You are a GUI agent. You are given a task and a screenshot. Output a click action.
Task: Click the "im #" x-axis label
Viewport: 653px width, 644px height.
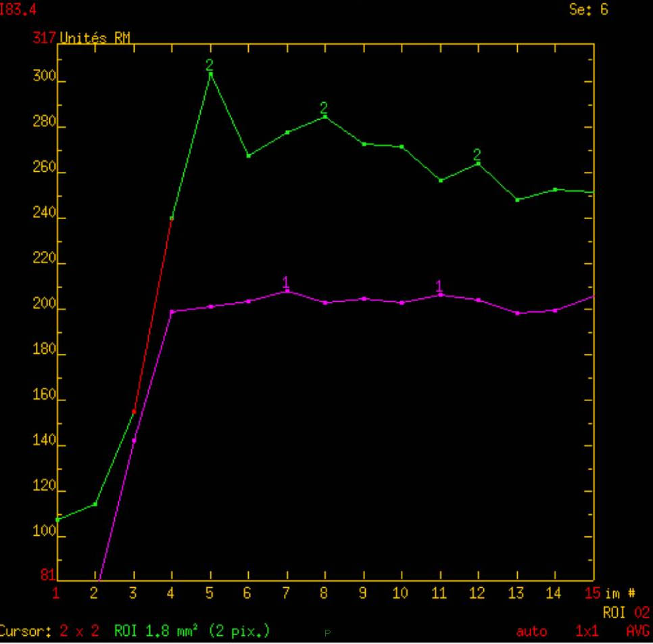(620, 593)
